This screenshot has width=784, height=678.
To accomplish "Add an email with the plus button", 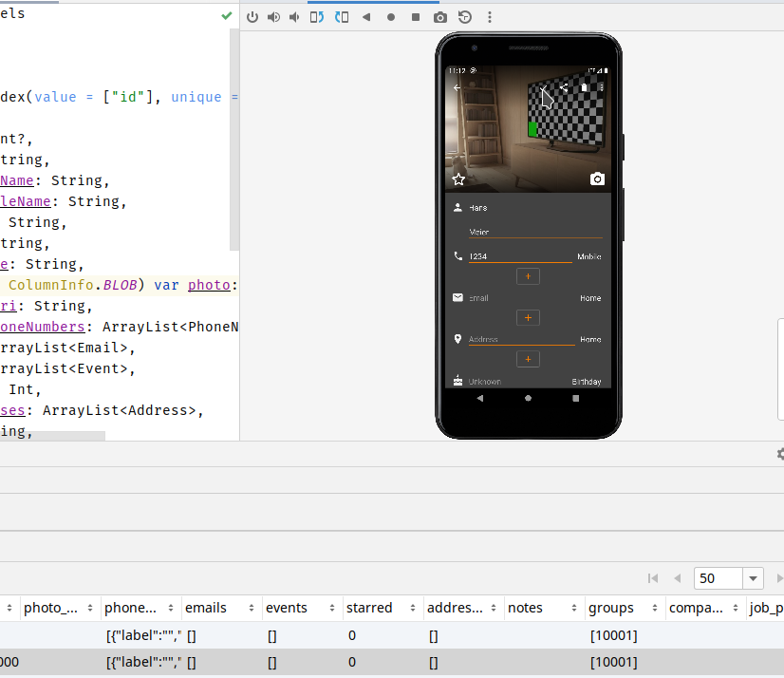I will click(x=528, y=317).
